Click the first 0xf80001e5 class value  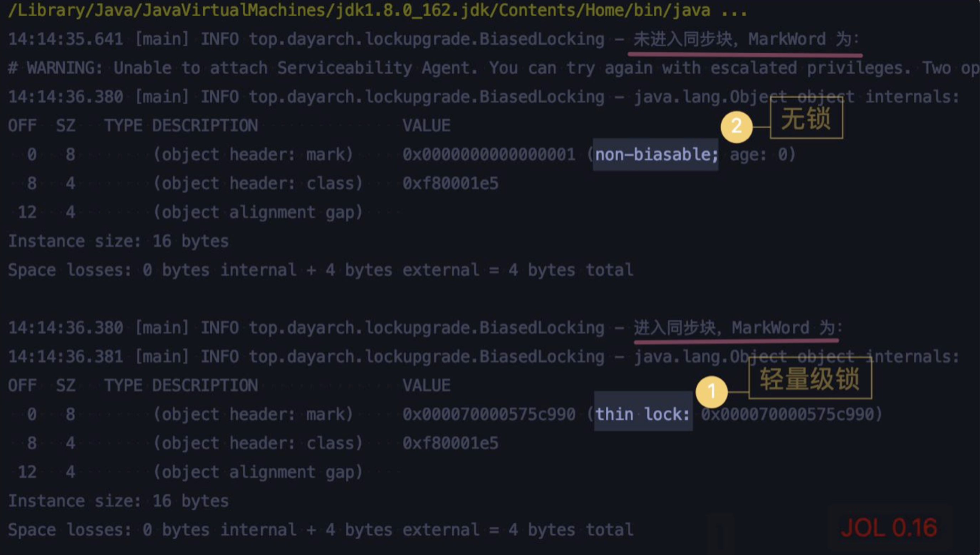(x=450, y=183)
